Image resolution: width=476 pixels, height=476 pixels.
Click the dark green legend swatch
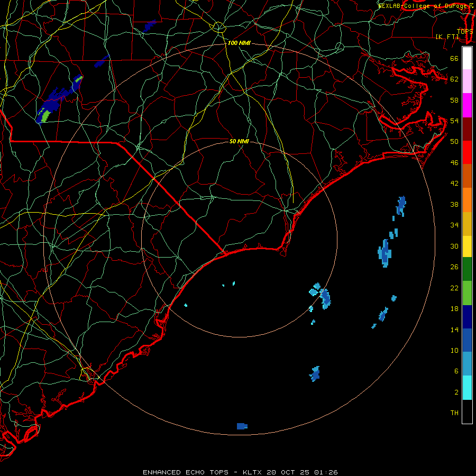pos(467,269)
